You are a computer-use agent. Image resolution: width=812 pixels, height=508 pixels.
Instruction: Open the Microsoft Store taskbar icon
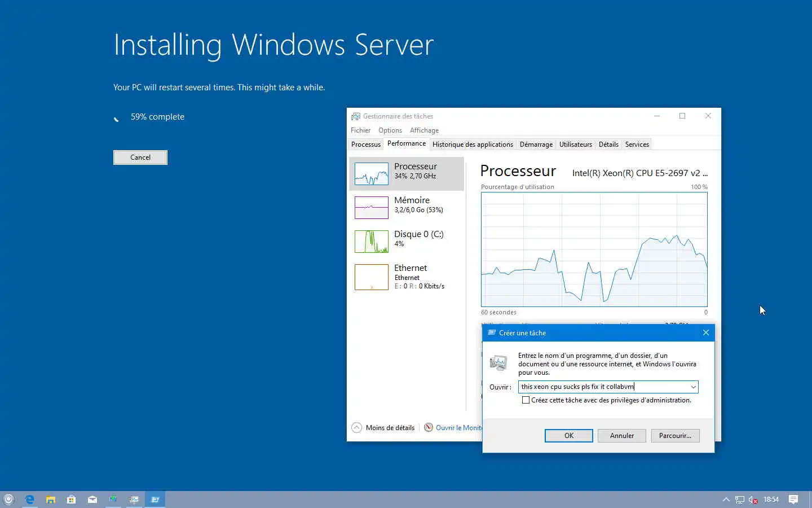pyautogui.click(x=72, y=499)
